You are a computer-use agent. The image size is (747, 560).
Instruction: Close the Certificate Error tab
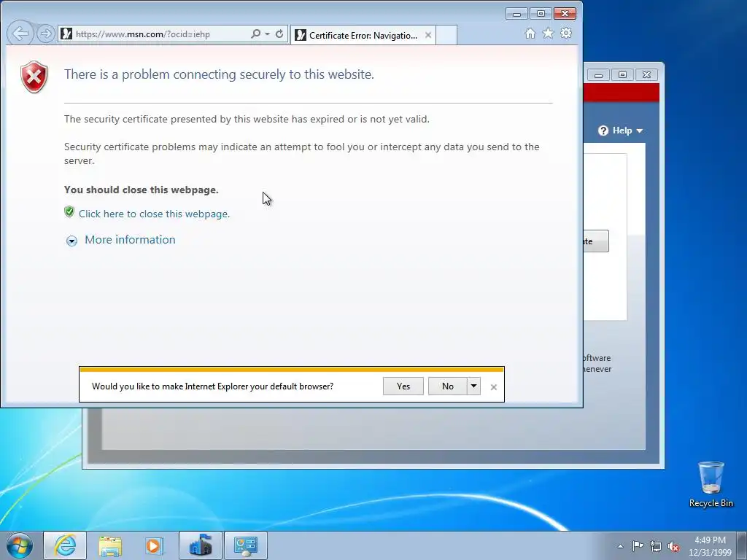click(427, 35)
